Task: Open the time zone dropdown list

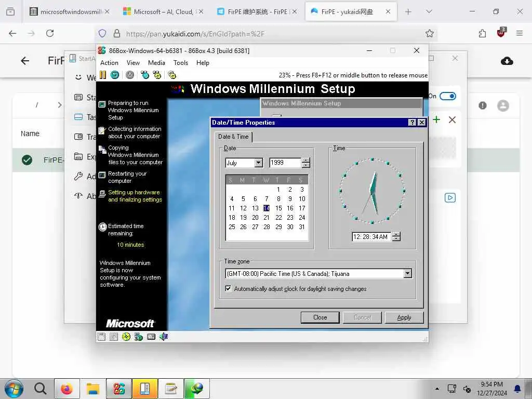Action: pos(408,273)
